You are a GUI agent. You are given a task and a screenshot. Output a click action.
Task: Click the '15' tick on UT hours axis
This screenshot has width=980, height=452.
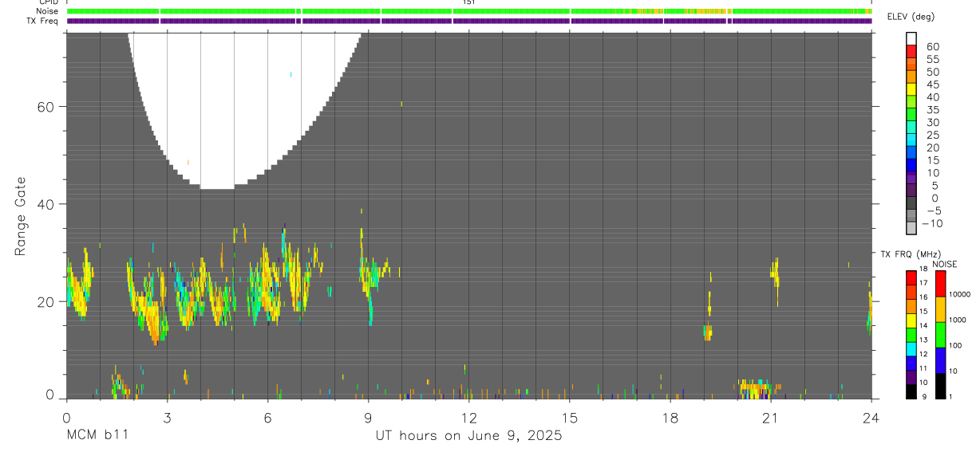click(x=569, y=417)
